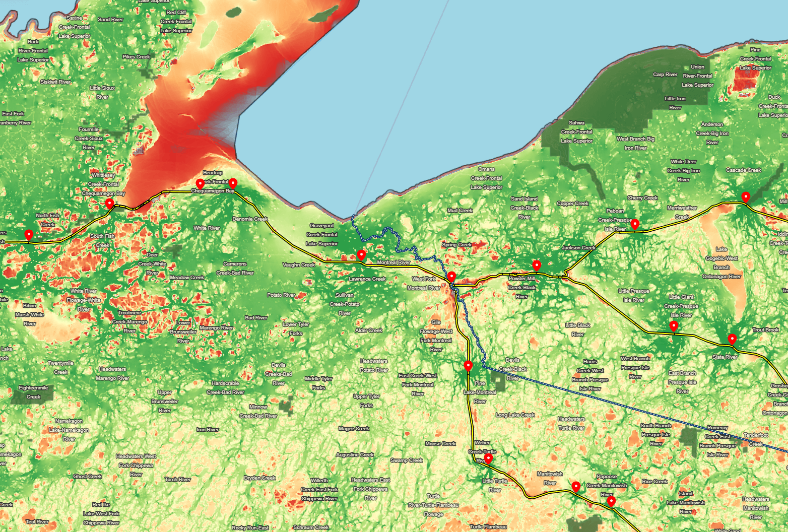Select the "Sand Island Creek-Black River" label
This screenshot has width=788, height=532.
[x=524, y=208]
